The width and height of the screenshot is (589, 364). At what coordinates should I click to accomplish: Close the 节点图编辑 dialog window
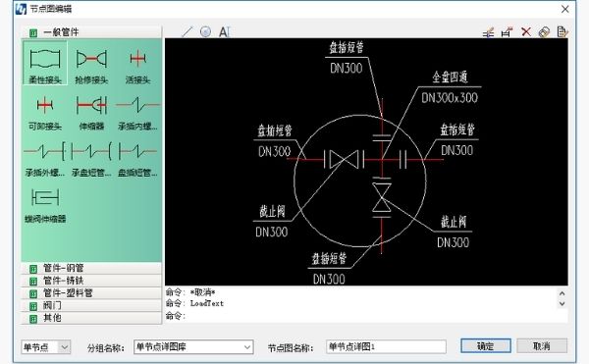565,9
